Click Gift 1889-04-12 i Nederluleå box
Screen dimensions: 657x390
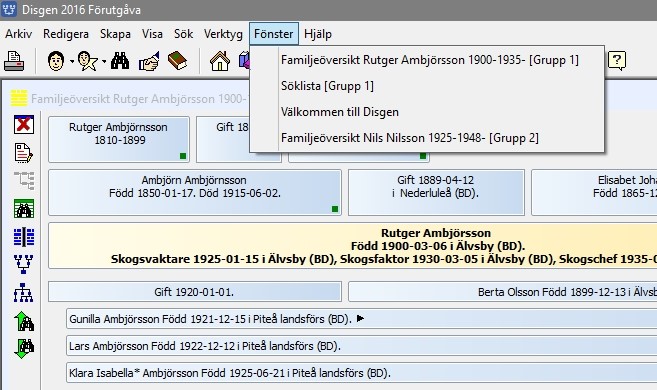pyautogui.click(x=436, y=192)
